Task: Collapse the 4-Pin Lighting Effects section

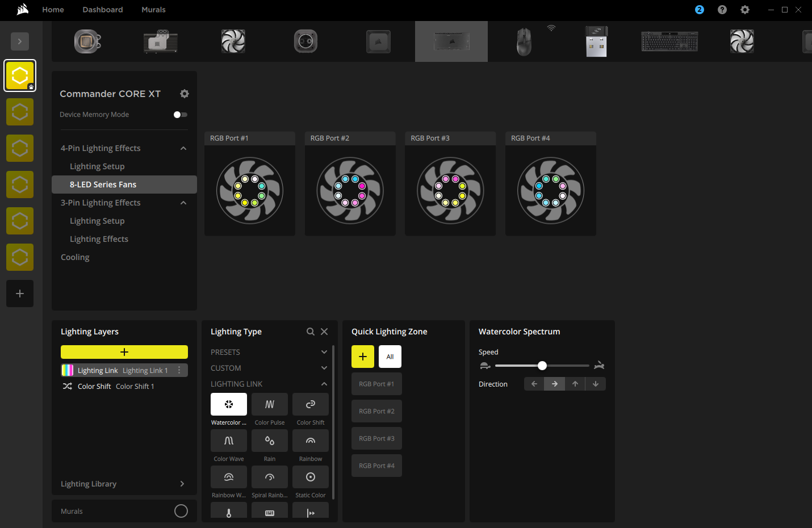Action: click(x=183, y=148)
